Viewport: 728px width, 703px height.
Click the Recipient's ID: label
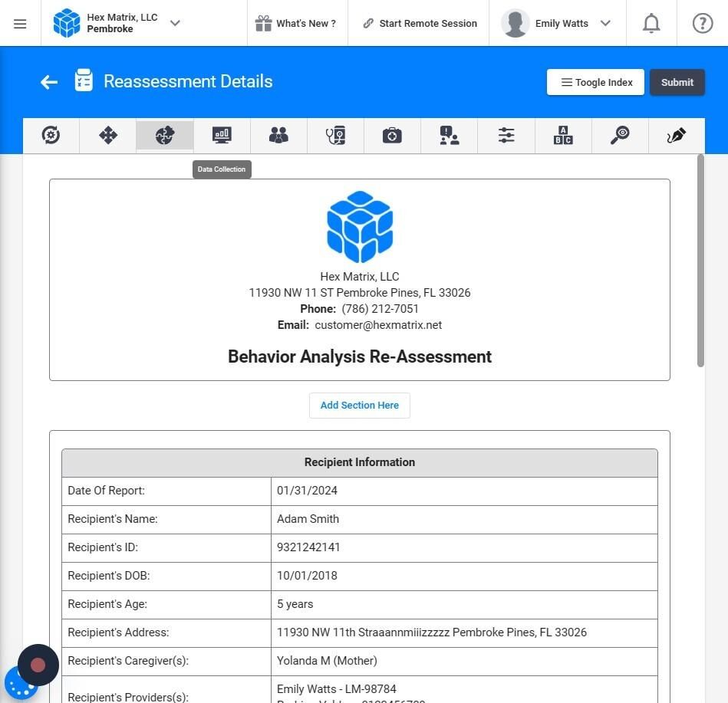(103, 547)
